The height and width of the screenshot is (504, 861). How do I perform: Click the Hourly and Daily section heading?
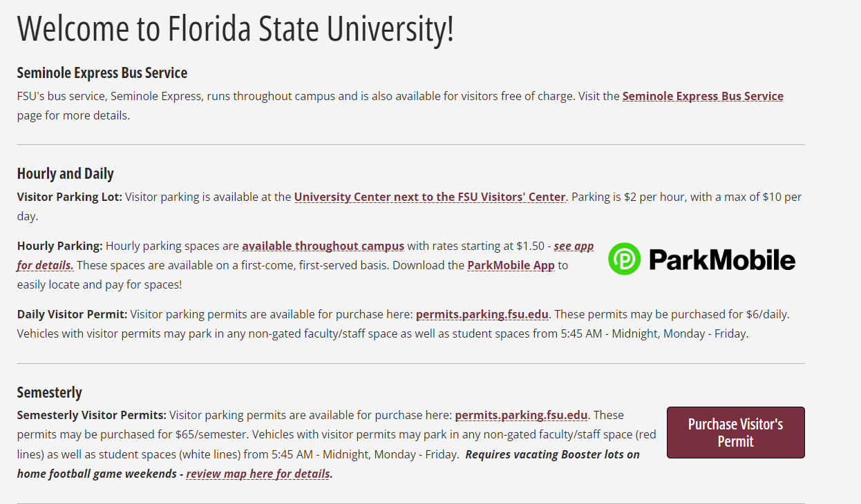click(x=66, y=173)
